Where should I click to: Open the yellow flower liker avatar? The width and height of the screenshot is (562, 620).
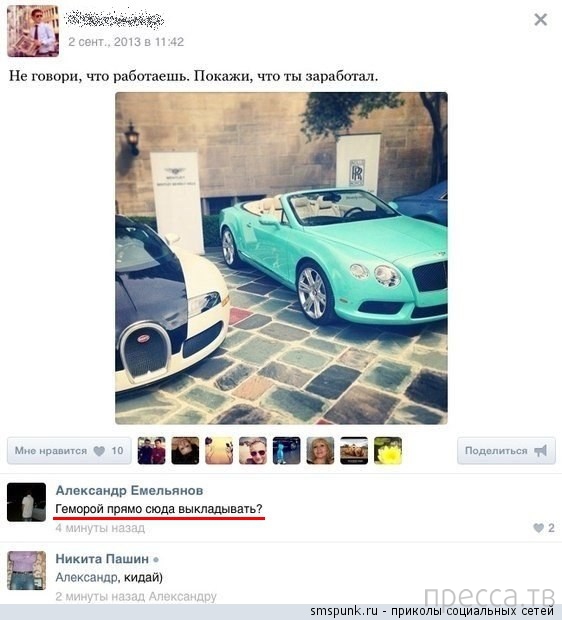tap(388, 450)
